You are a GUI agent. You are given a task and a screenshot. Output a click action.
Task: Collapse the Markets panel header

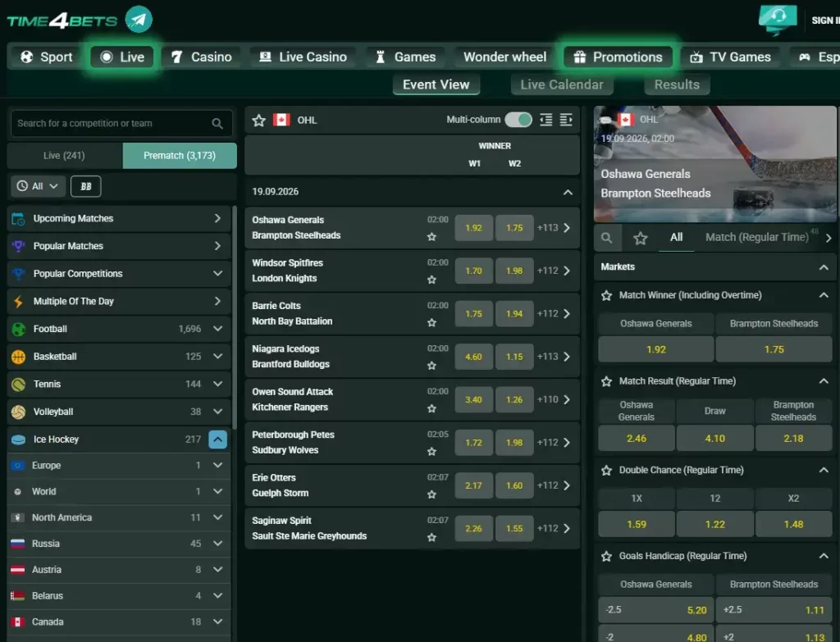(x=824, y=267)
